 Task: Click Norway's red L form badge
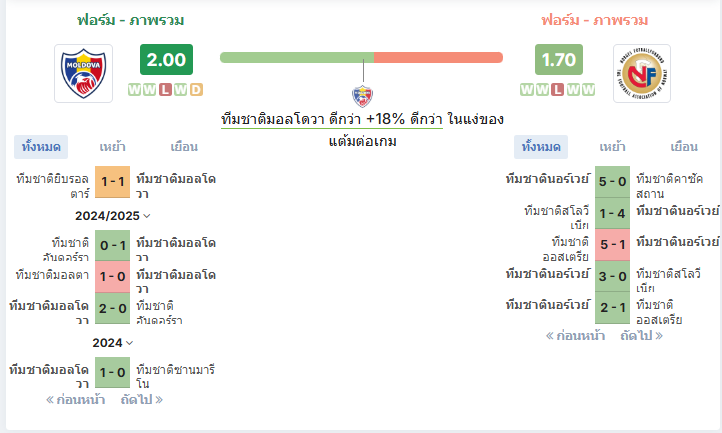pyautogui.click(x=558, y=89)
